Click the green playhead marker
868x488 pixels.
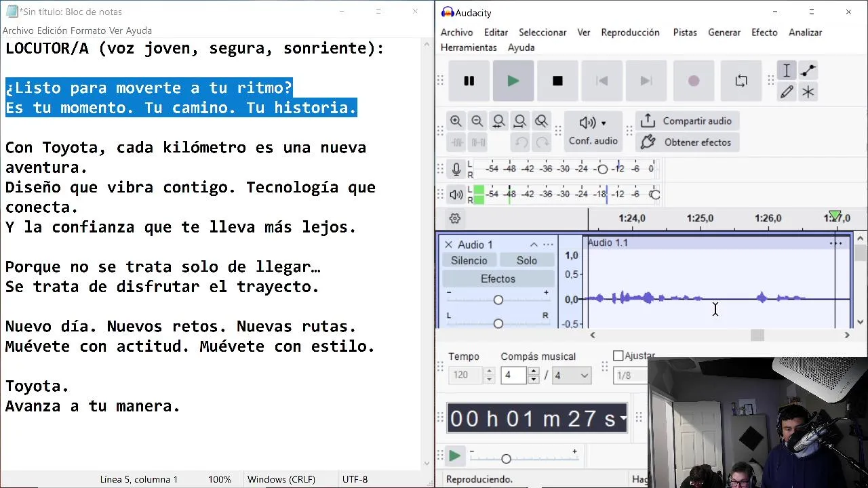(x=835, y=215)
